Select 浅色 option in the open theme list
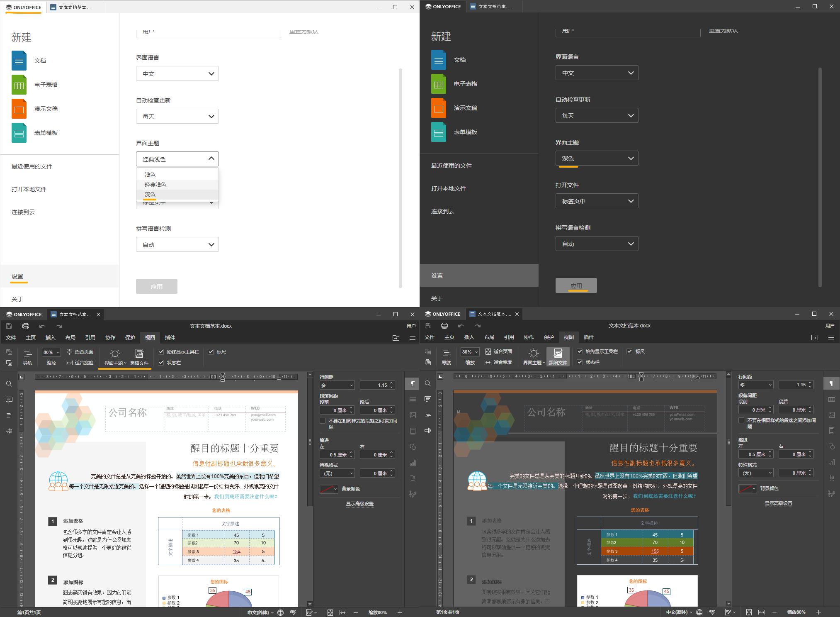This screenshot has width=840, height=617. 150,175
